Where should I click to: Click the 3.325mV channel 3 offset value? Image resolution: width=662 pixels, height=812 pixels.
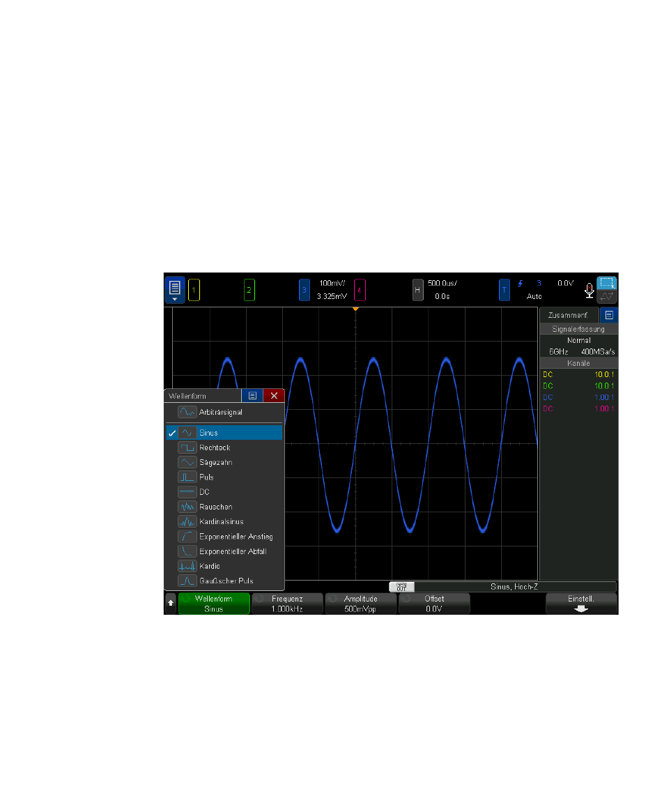tap(332, 297)
